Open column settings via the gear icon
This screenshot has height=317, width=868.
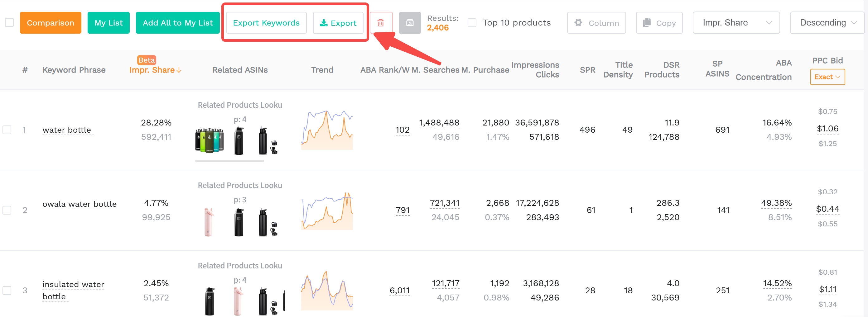578,23
